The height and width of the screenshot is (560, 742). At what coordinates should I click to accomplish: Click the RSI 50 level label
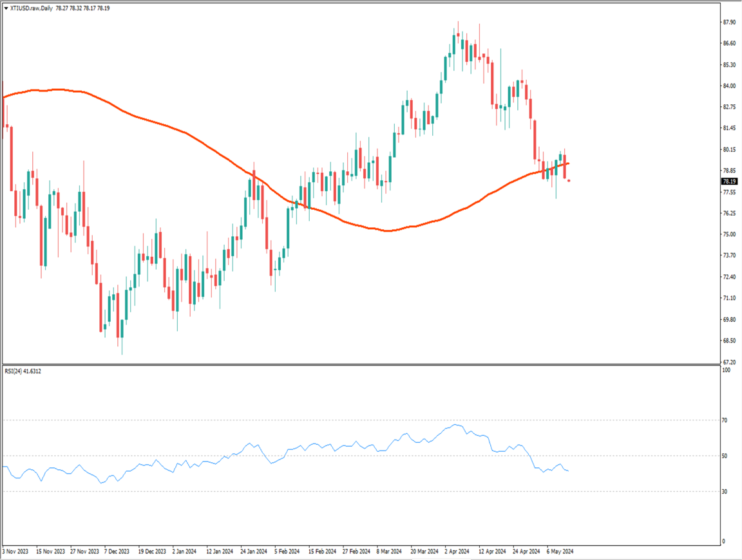pos(725,456)
